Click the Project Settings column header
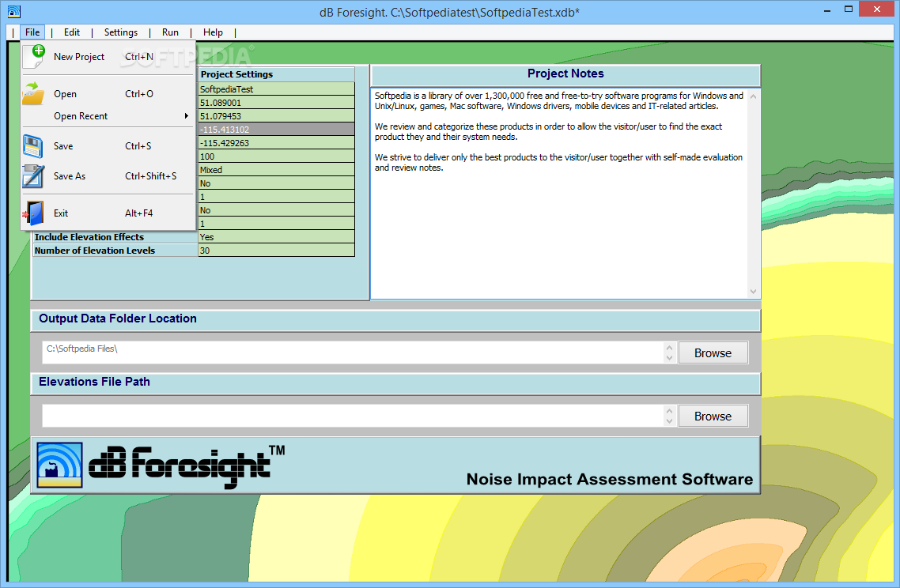Viewport: 900px width, 588px height. point(276,74)
